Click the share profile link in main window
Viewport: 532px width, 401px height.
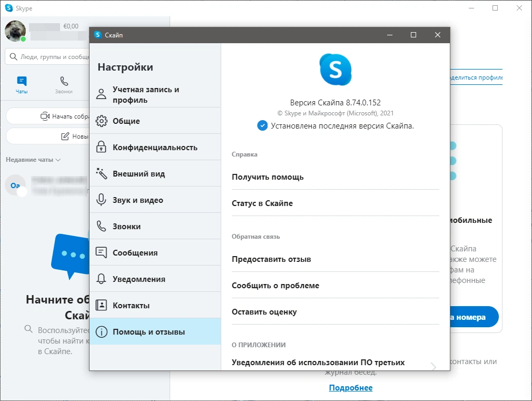pyautogui.click(x=476, y=77)
